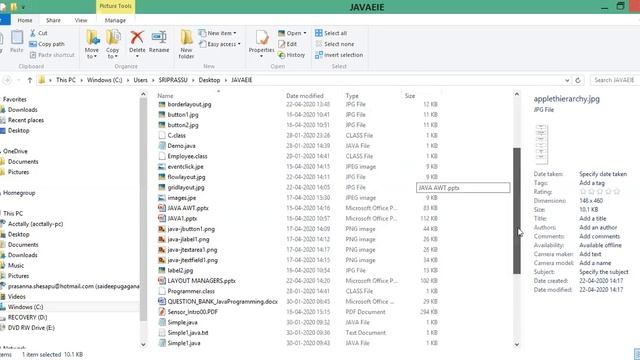
Task: Select the Sensor_Intro00.PDF file icon
Action: tap(162, 312)
